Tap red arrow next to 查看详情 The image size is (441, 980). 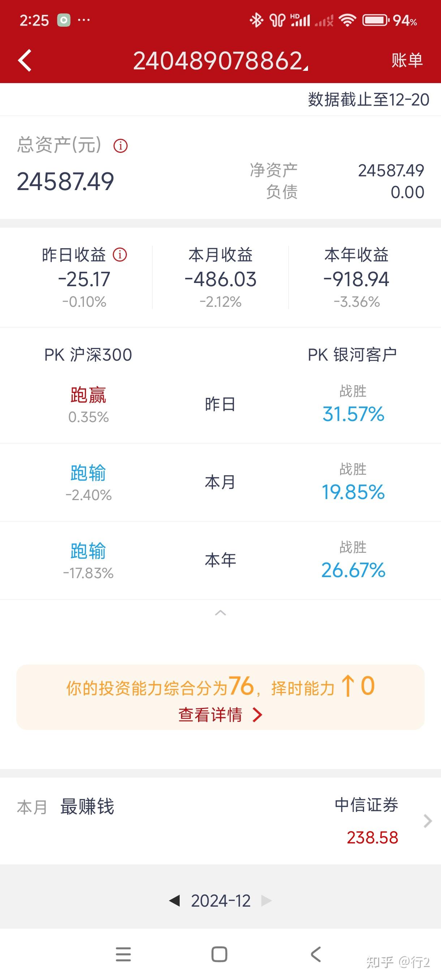tap(258, 715)
